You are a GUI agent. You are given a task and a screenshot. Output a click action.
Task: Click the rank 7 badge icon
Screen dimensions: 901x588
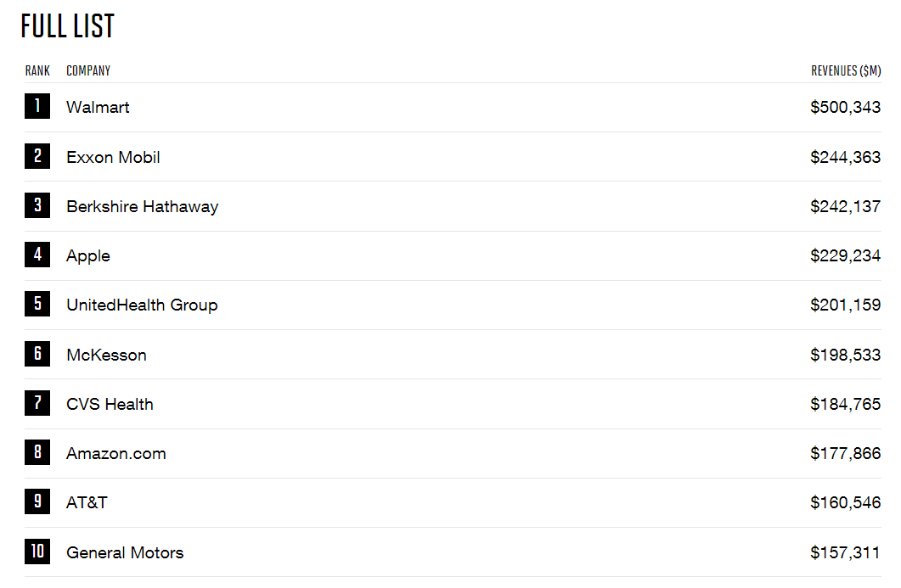coord(37,404)
